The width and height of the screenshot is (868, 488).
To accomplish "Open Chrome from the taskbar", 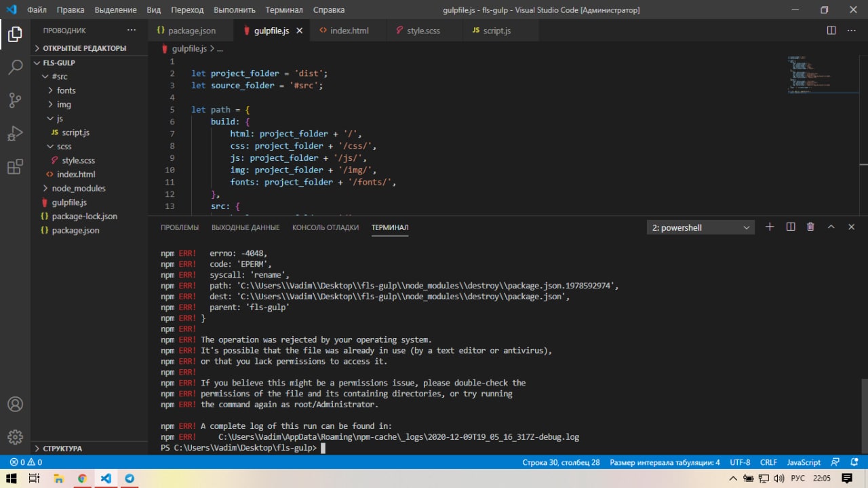I will (81, 478).
